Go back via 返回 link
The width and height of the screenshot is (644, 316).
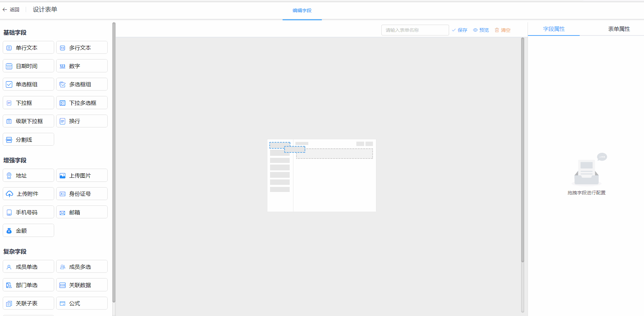(x=11, y=10)
